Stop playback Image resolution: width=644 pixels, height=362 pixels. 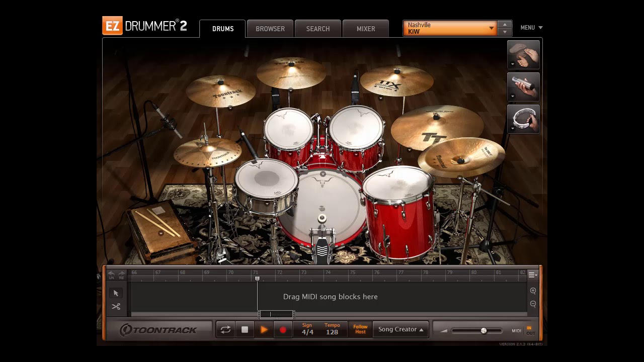(245, 330)
